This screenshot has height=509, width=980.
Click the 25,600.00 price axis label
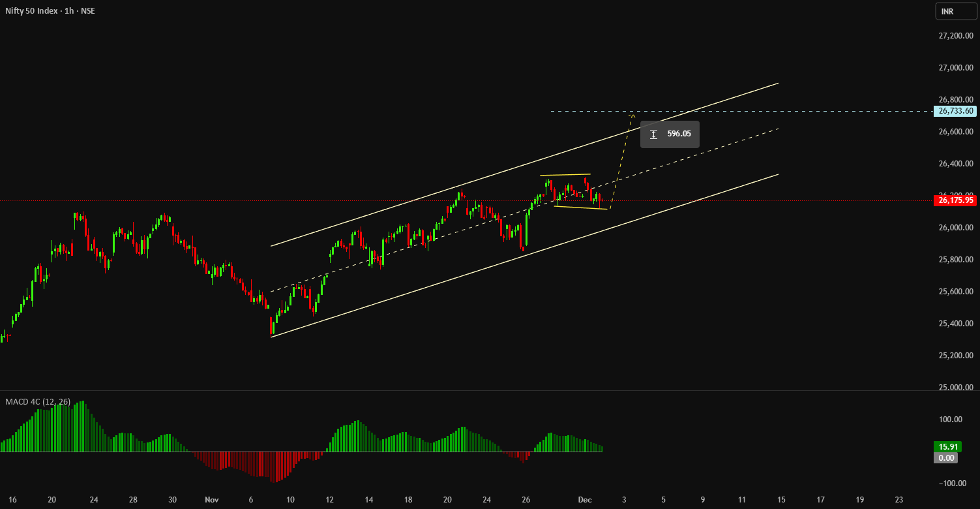pyautogui.click(x=955, y=292)
